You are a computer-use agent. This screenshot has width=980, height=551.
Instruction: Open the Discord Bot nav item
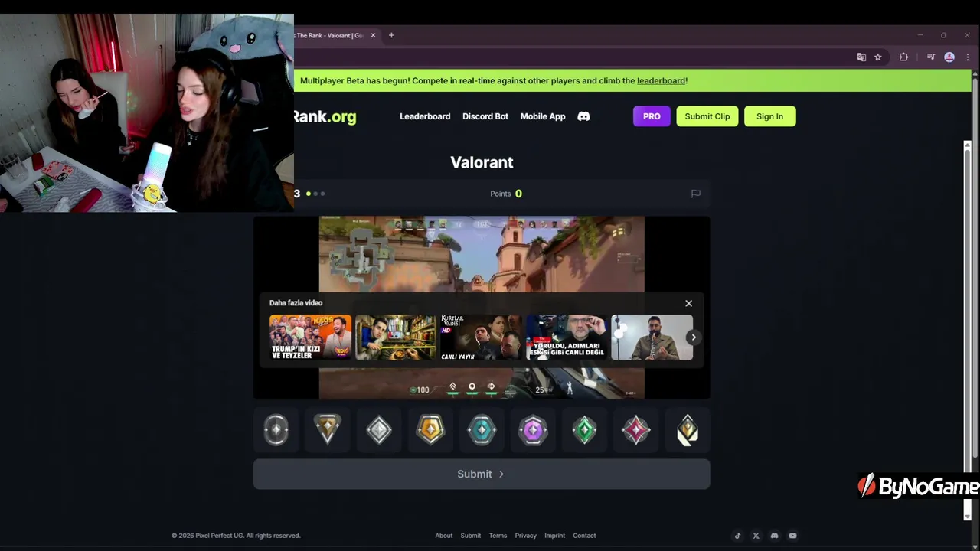[485, 116]
